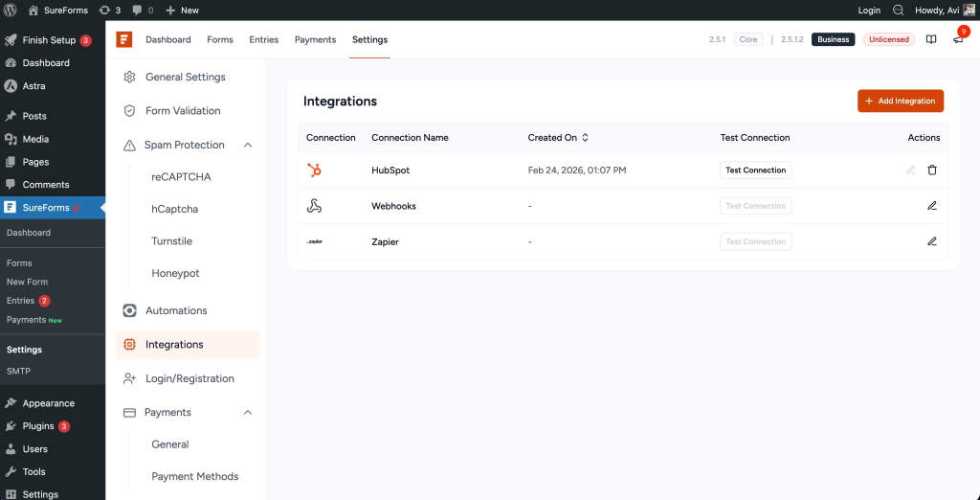The height and width of the screenshot is (500, 980).
Task: Open Payment Methods settings
Action: pos(195,476)
